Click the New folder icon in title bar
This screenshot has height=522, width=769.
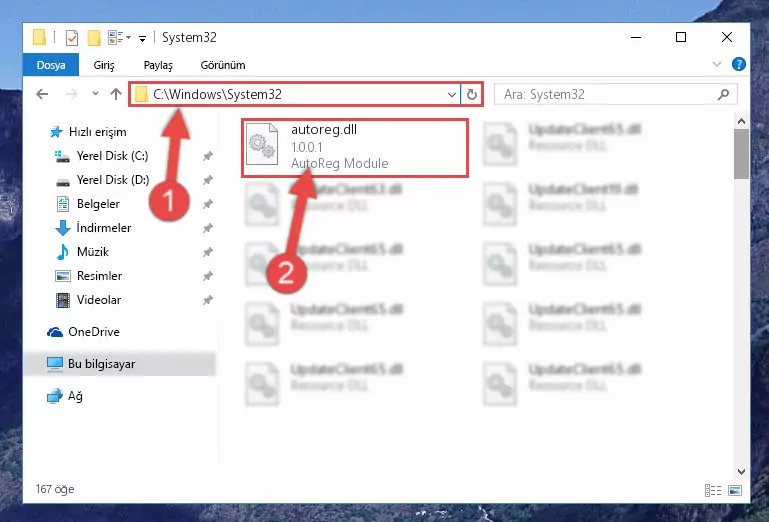tap(94, 37)
